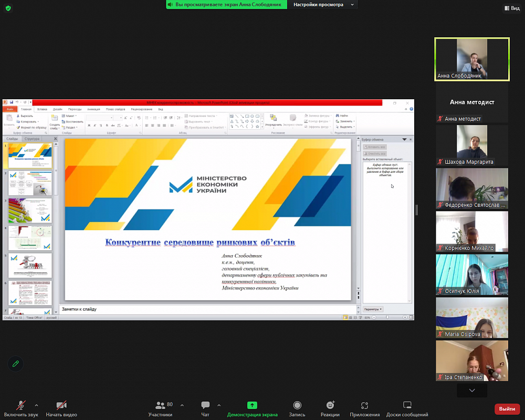Image resolution: width=525 pixels, height=420 pixels.
Task: Click Заметки к слайду notes field
Action: [207, 309]
